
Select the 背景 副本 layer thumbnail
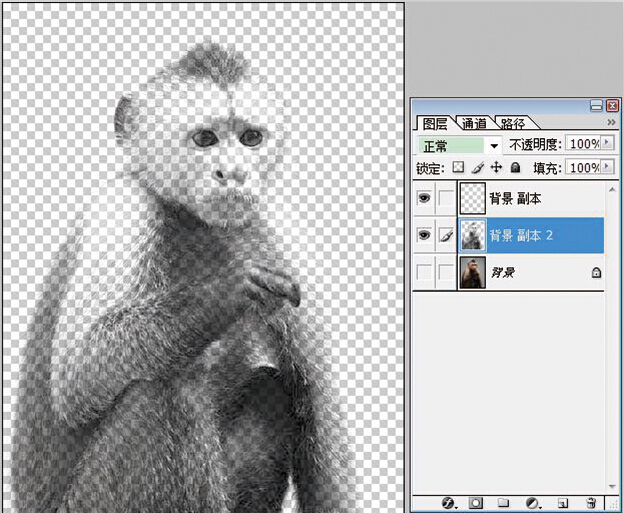point(472,199)
